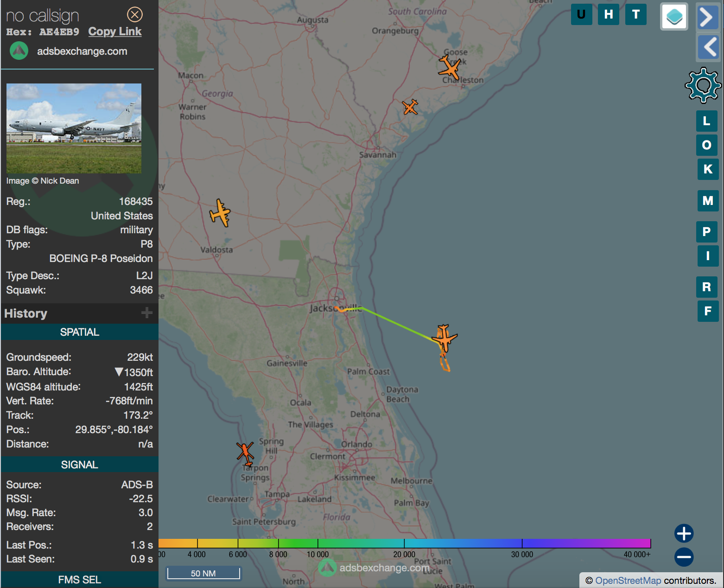
Task: Click the Source value ADS-B
Action: (137, 485)
